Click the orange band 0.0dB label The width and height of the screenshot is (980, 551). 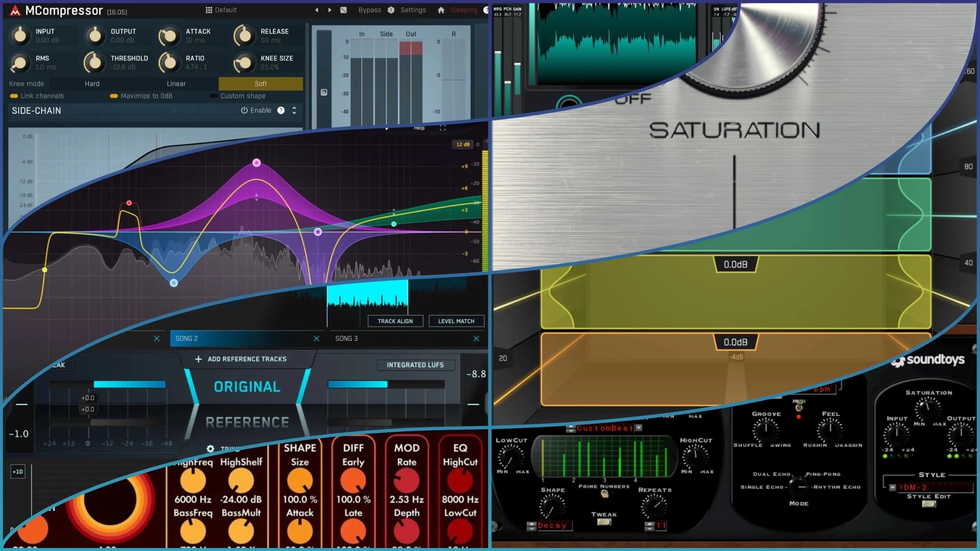tap(735, 342)
